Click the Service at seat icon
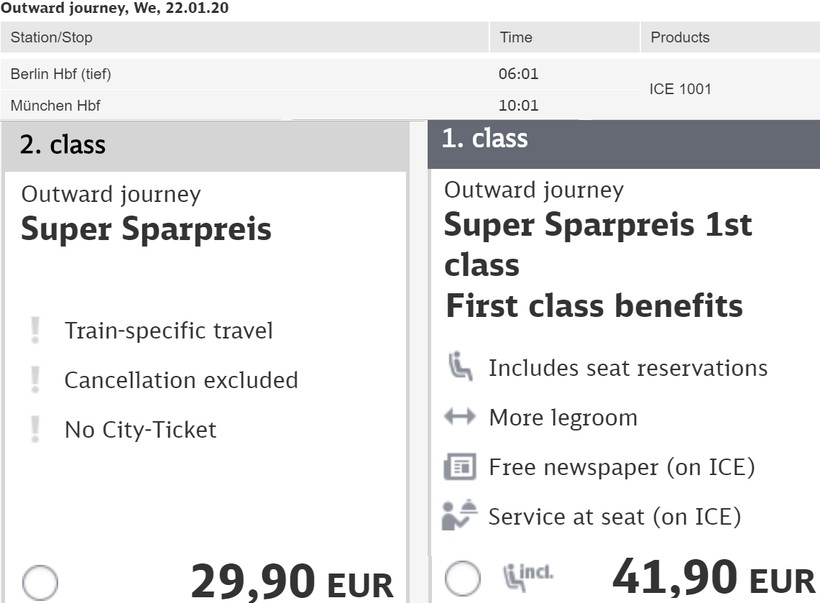 coord(459,516)
